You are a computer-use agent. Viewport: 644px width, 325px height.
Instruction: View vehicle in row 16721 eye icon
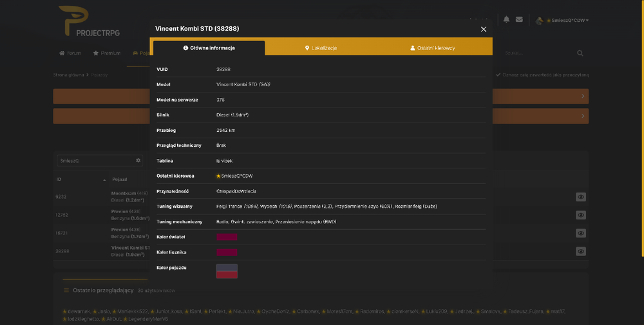point(581,233)
